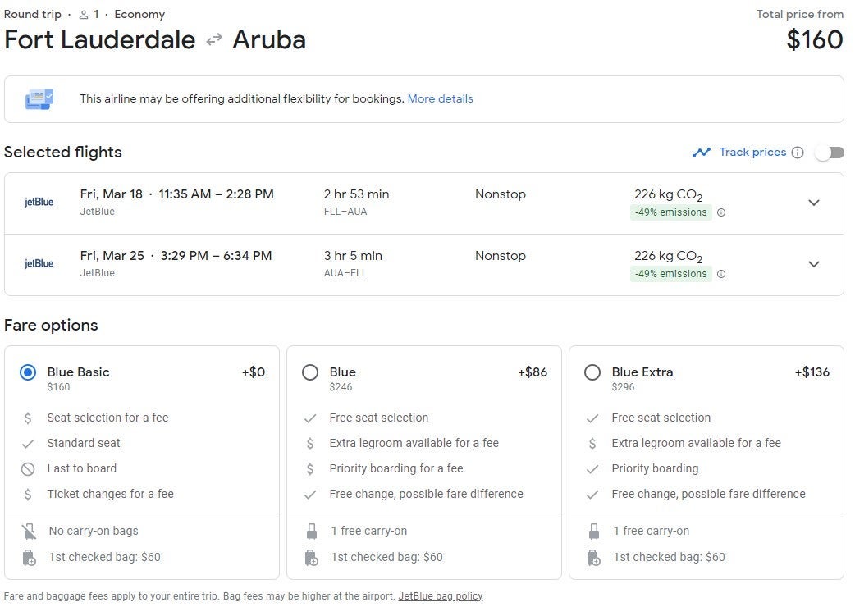Click the Track prices info icon
This screenshot has width=855, height=616.
(x=798, y=153)
